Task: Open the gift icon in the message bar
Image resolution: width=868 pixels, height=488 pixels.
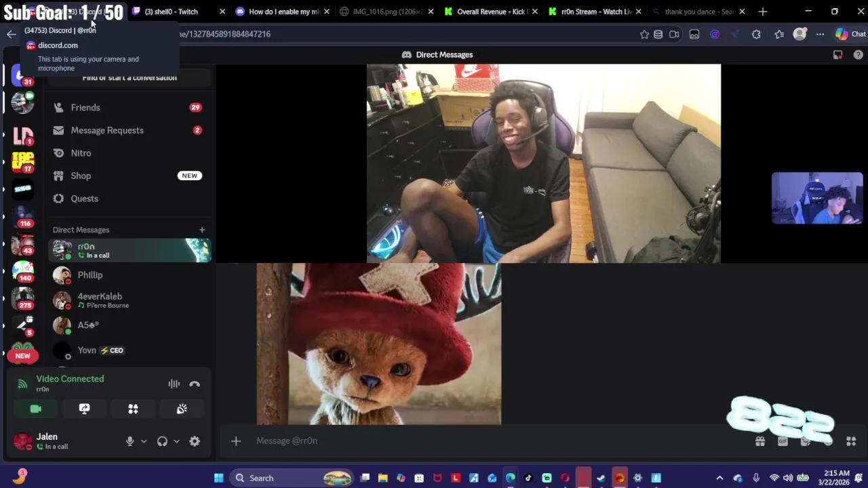Action: point(760,441)
